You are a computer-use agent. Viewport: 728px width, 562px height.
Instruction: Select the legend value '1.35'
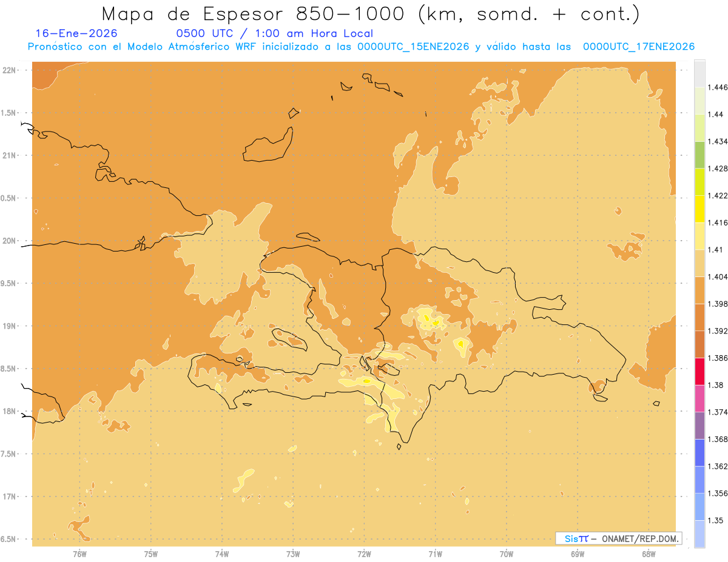(716, 520)
